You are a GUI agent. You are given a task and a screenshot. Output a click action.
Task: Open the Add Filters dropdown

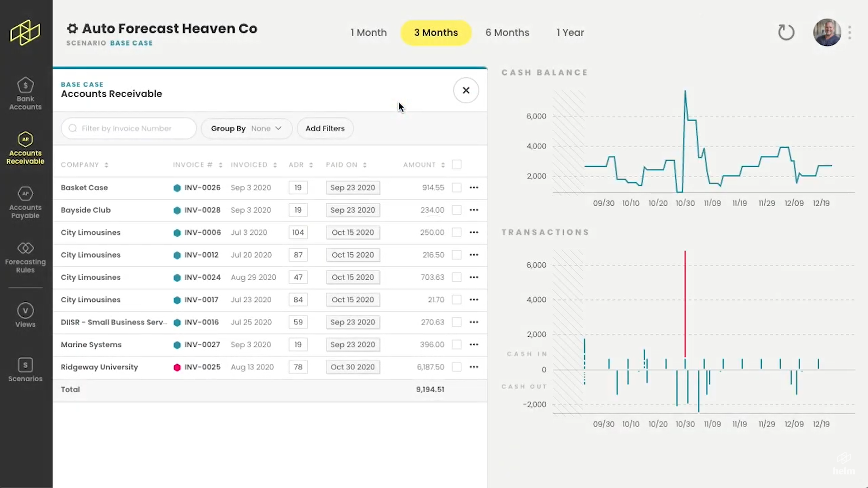(325, 128)
